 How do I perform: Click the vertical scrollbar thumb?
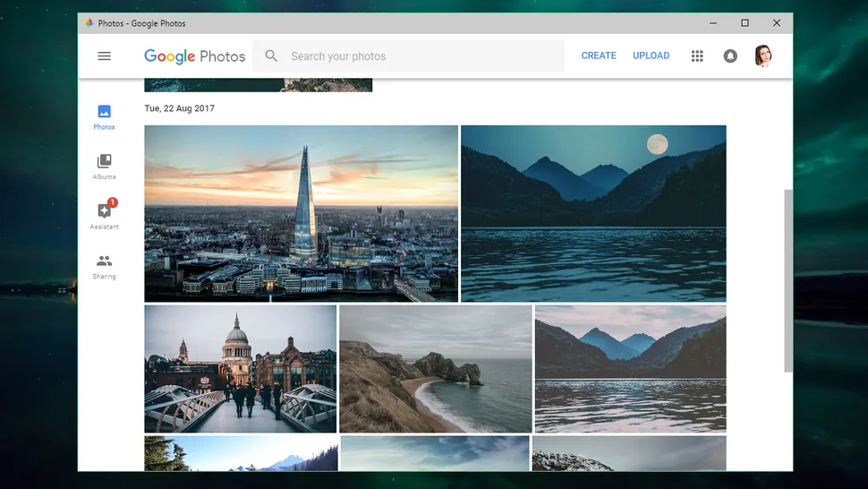[787, 279]
